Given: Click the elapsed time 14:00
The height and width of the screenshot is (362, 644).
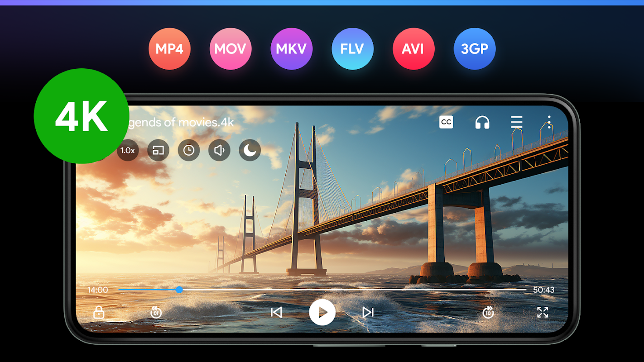Looking at the screenshot, I should [98, 290].
